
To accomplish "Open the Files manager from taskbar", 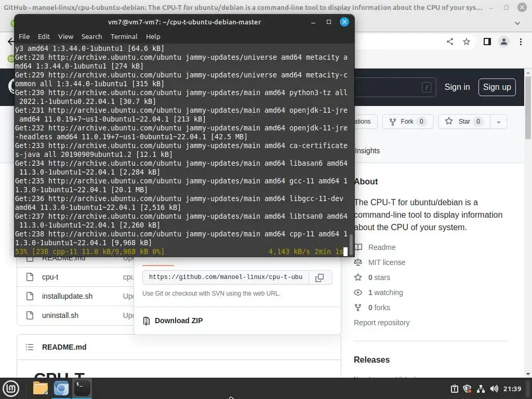I will pyautogui.click(x=41, y=389).
